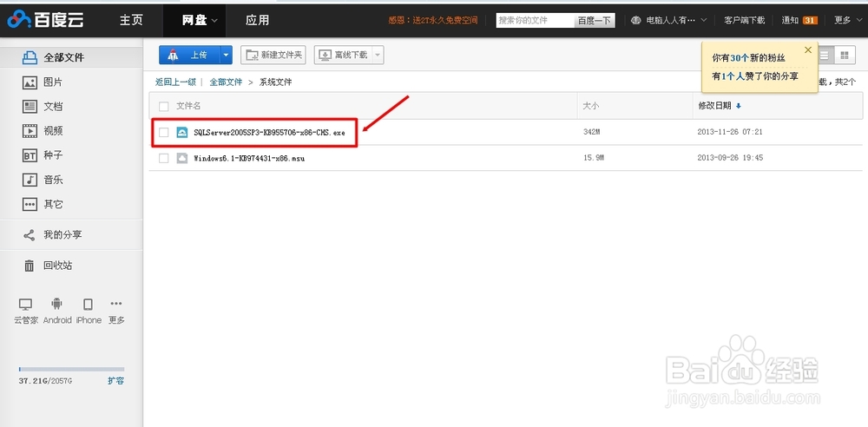Tick checkbox for SQLServer2005SP3 file

tap(164, 133)
